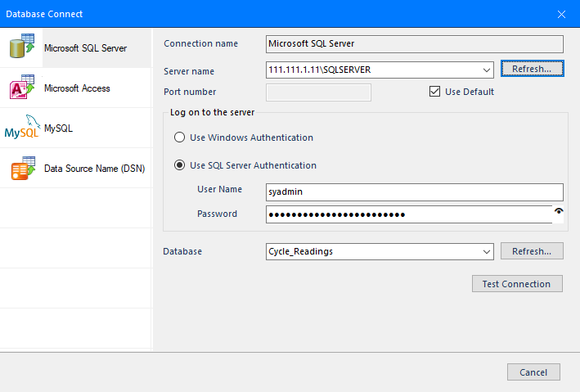Click the MySQL dolphin logo icon

(22, 127)
